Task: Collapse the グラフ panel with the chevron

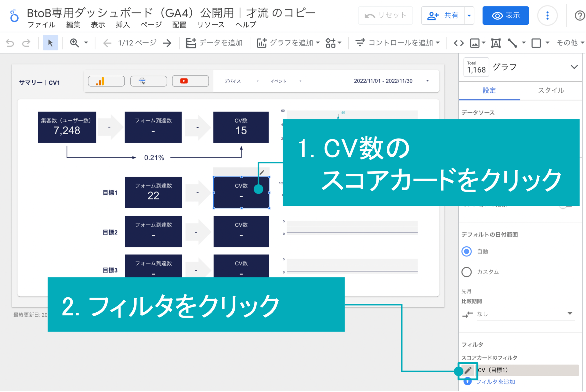Action: coord(575,67)
